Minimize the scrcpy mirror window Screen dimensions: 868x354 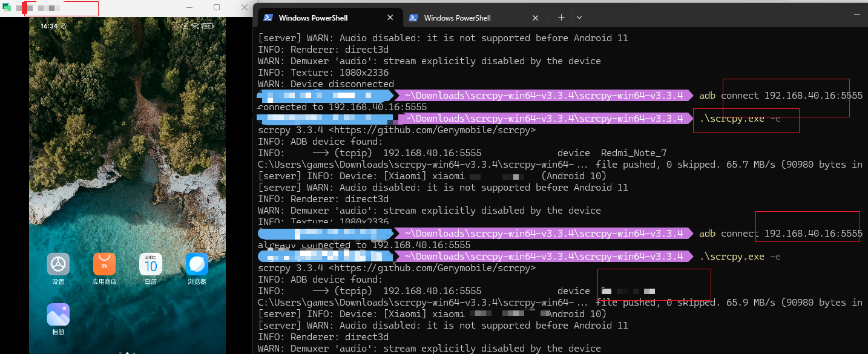point(189,7)
